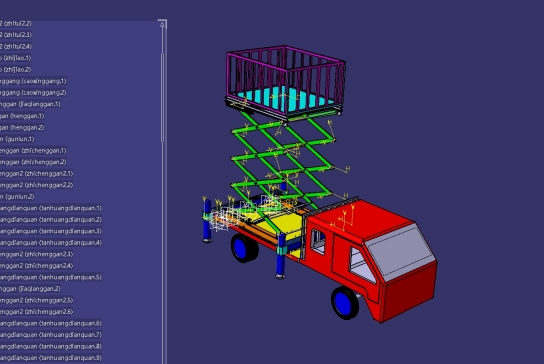Highlight the (tanhuangdianquan.8) row

pyautogui.click(x=51, y=346)
